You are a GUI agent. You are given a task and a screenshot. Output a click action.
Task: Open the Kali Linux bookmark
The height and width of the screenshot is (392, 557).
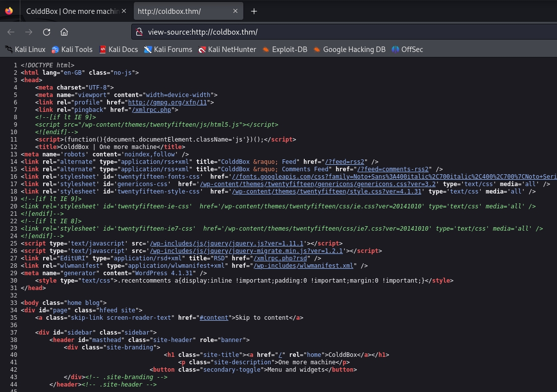click(x=25, y=49)
